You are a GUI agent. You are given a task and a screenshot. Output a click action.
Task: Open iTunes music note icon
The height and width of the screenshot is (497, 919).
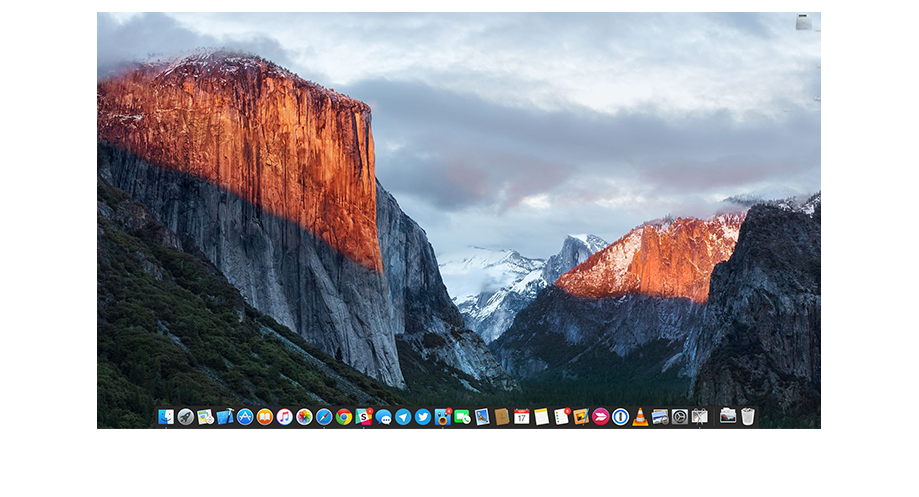(284, 417)
